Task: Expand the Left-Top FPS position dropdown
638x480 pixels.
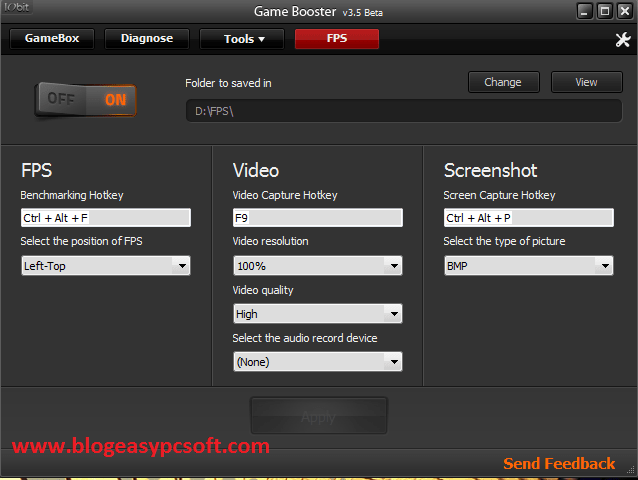Action: pos(106,266)
